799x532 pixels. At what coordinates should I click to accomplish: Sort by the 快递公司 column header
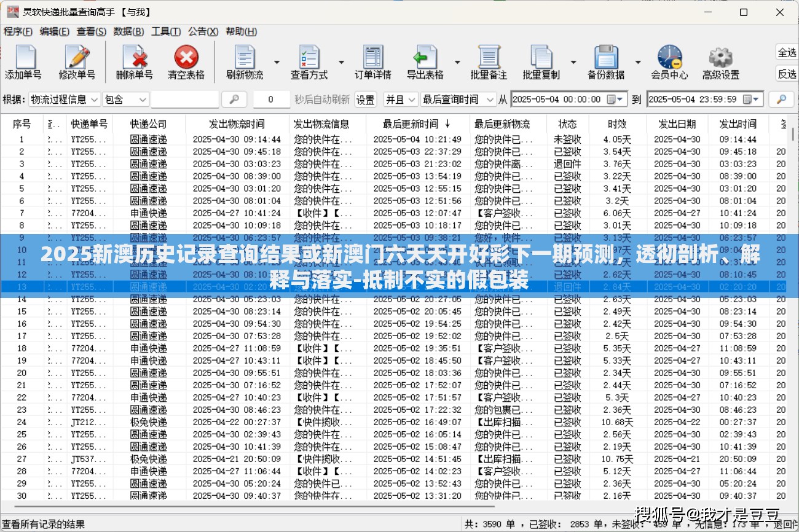(148, 124)
